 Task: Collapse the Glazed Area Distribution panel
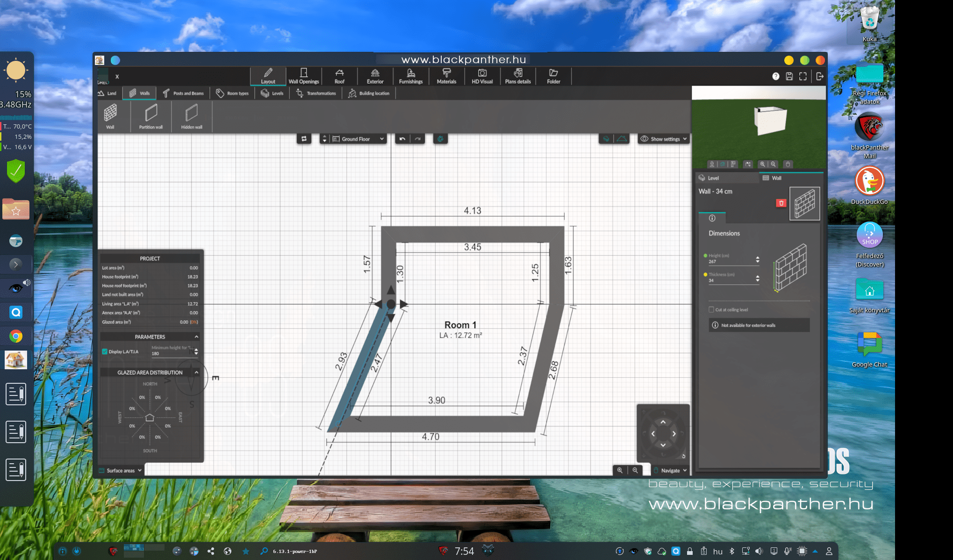pyautogui.click(x=196, y=373)
